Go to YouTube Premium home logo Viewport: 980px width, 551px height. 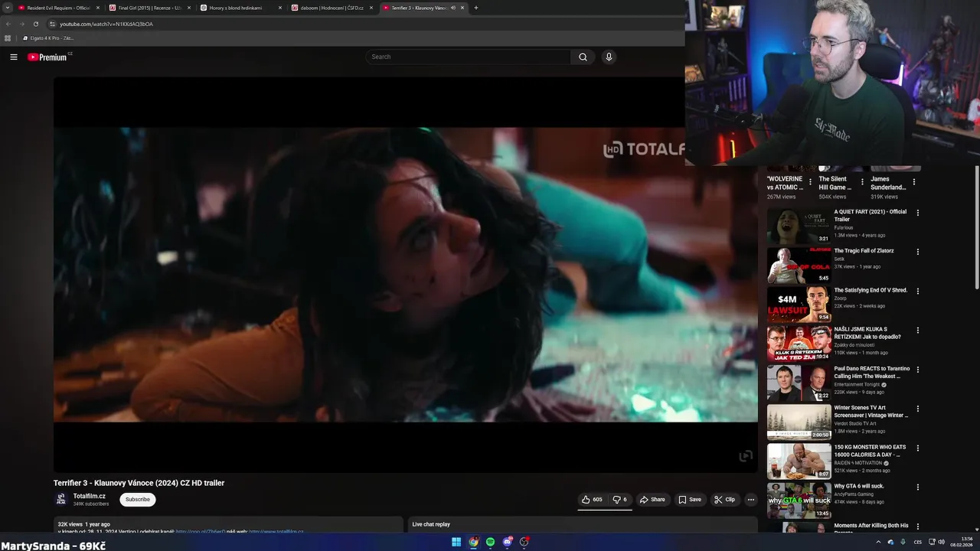click(47, 57)
